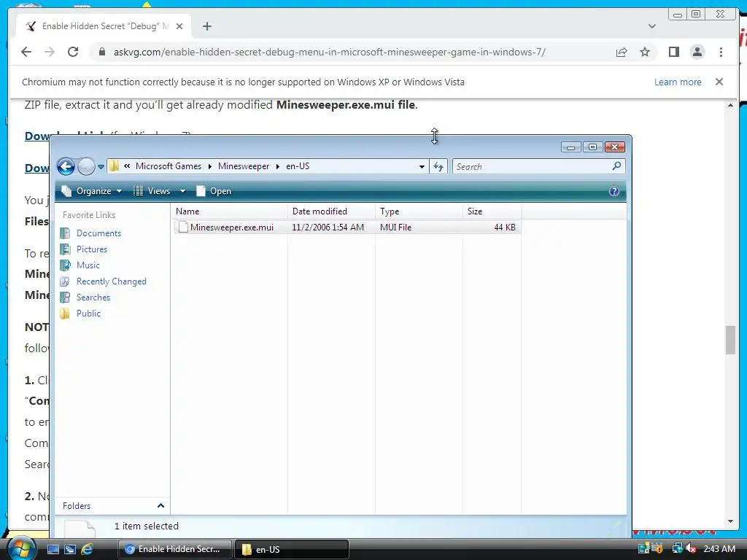Click the Music folder icon
The height and width of the screenshot is (560, 747).
65,265
